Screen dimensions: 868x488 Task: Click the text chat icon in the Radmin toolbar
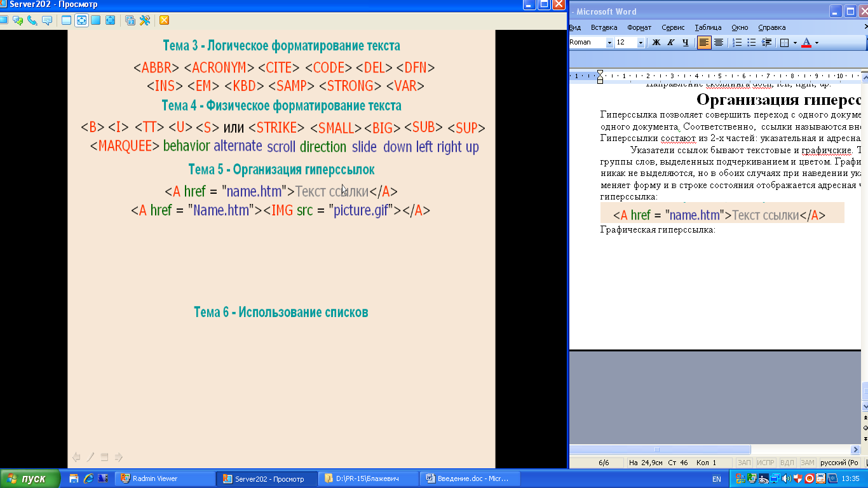pyautogui.click(x=18, y=20)
